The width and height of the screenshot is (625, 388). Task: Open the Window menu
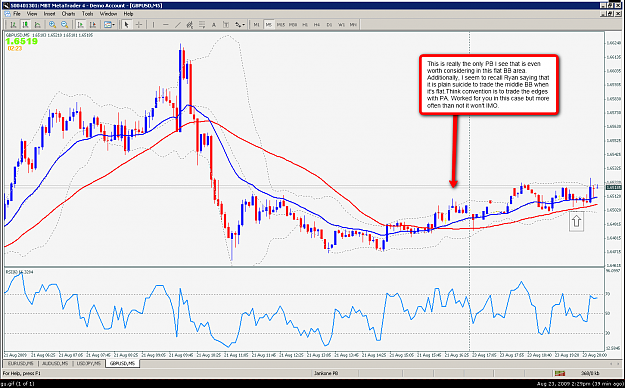108,14
